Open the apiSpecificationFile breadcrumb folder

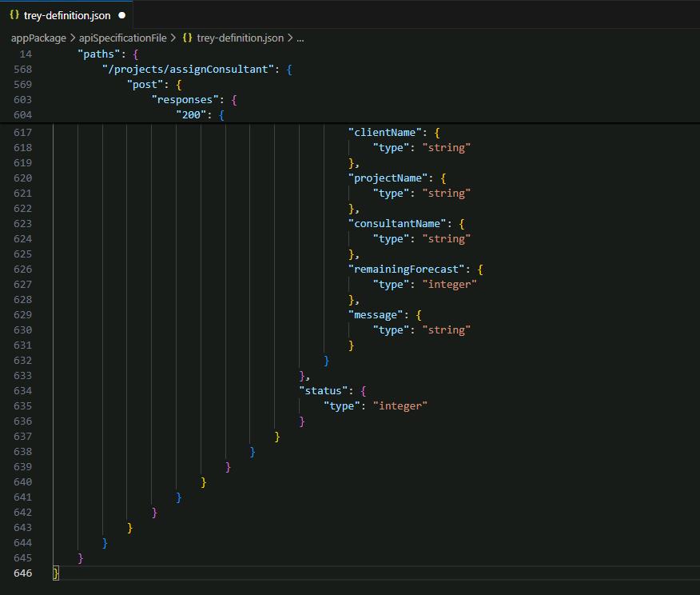coord(123,38)
